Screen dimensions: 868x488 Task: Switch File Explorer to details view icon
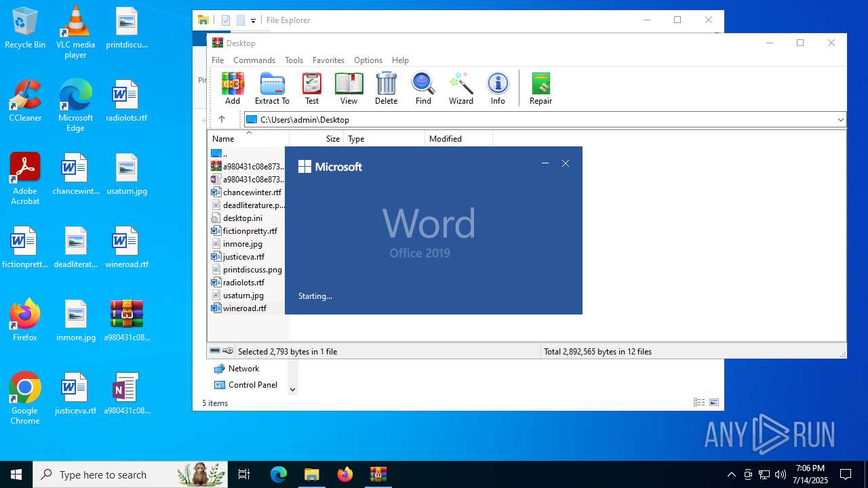pos(698,403)
